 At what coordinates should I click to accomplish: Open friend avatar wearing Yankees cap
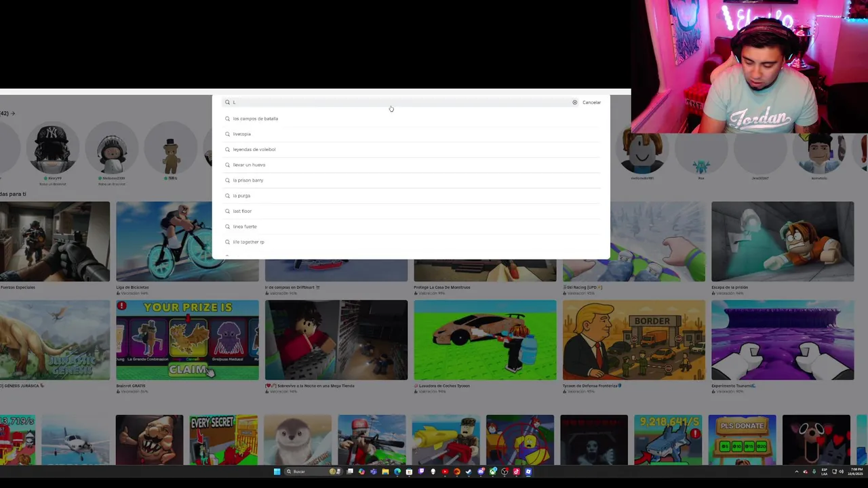point(52,149)
